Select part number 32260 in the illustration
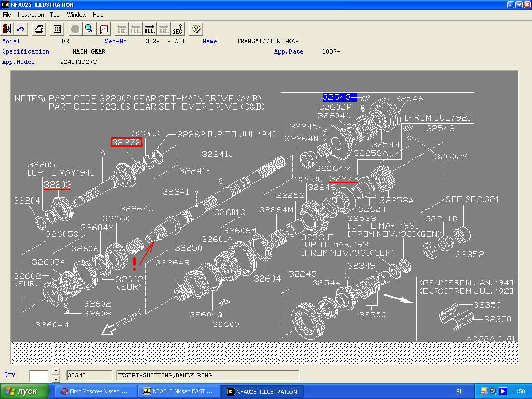Image resolution: width=532 pixels, height=399 pixels. (116, 219)
